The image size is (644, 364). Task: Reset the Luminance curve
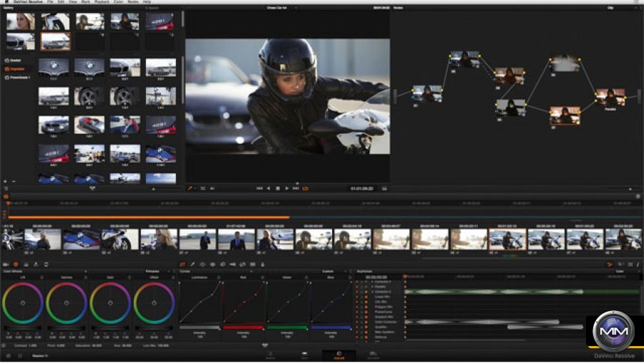(218, 277)
